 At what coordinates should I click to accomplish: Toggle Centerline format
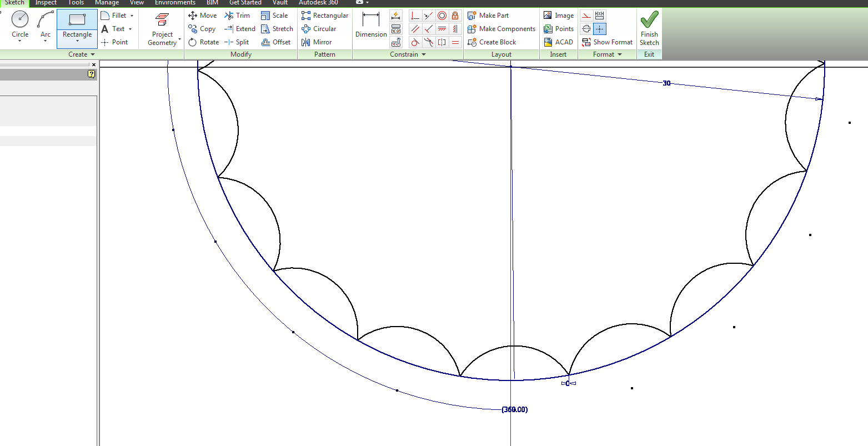(586, 29)
